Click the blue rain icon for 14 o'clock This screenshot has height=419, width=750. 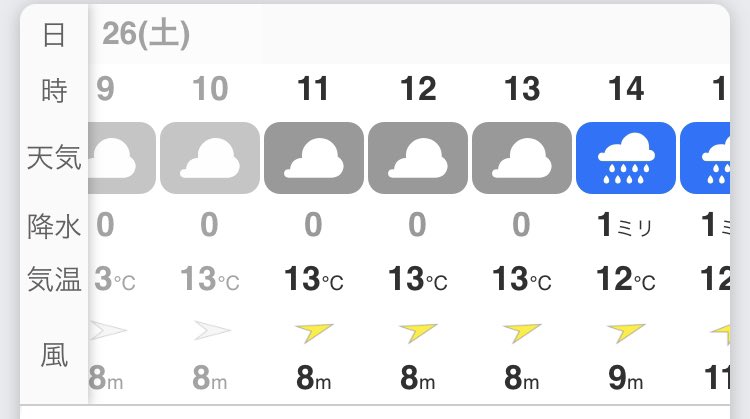click(x=626, y=158)
